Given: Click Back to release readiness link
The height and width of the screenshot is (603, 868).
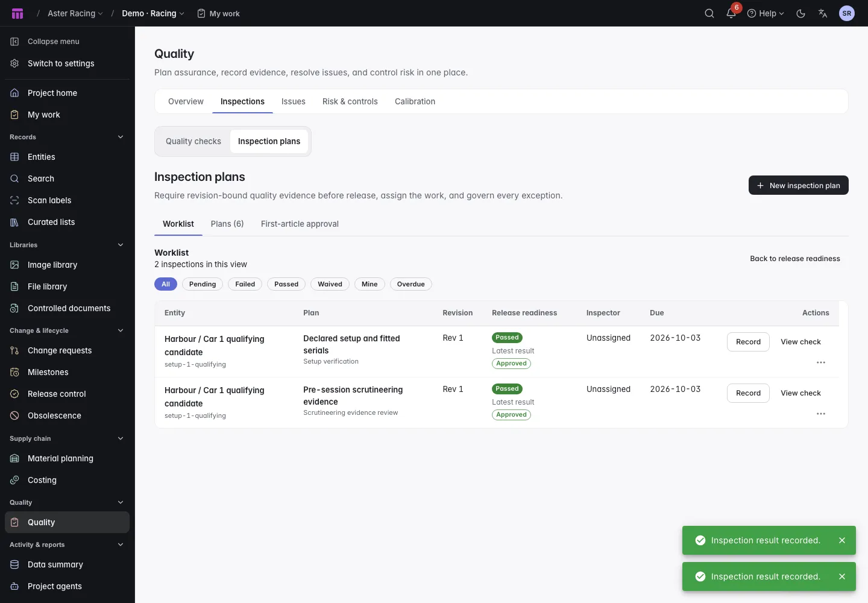Looking at the screenshot, I should [x=795, y=259].
